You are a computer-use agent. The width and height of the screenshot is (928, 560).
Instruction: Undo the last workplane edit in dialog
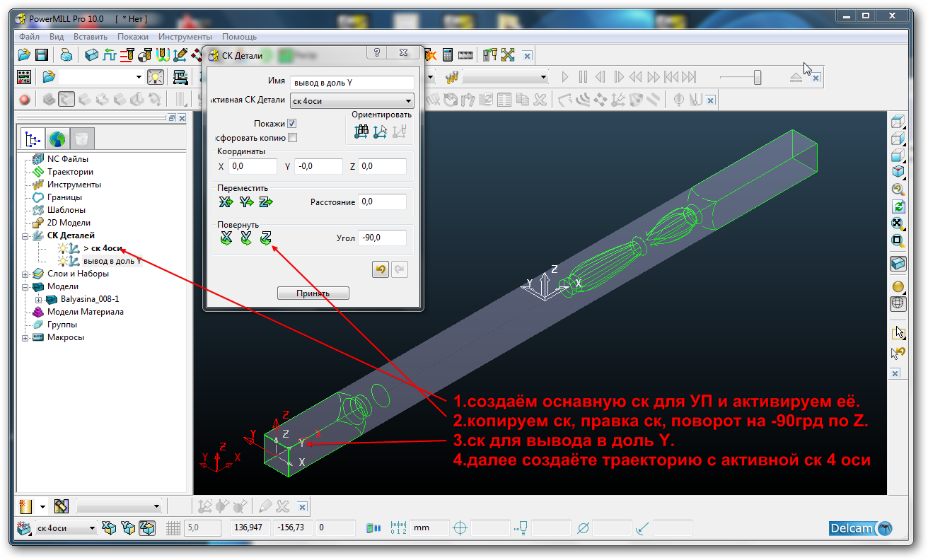(380, 269)
